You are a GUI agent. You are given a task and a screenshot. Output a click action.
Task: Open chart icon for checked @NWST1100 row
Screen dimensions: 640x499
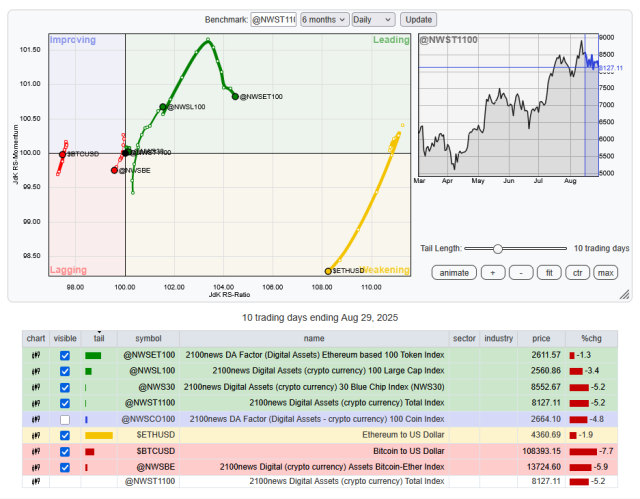pyautogui.click(x=36, y=403)
